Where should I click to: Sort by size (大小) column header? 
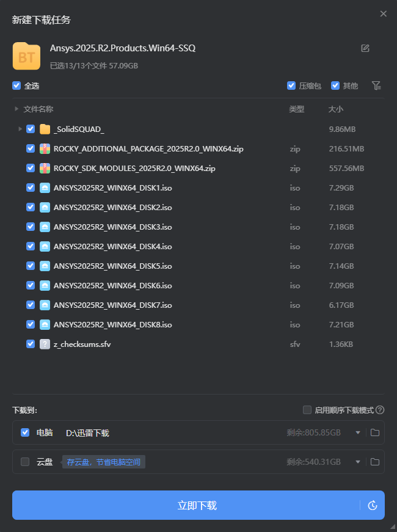click(x=335, y=109)
